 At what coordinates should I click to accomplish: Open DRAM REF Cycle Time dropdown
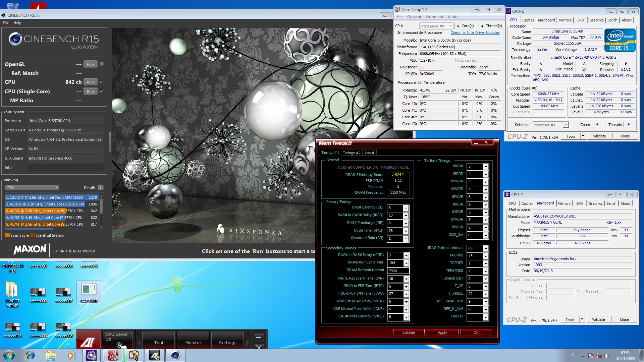click(406, 263)
